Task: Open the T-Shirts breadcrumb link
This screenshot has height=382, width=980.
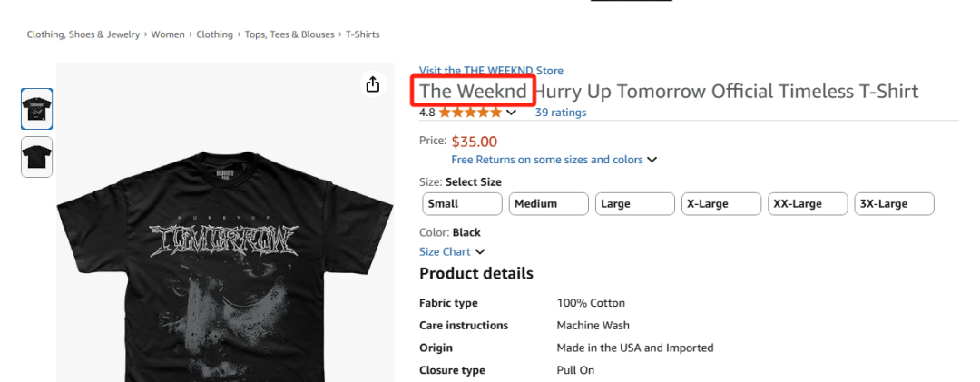Action: (362, 34)
